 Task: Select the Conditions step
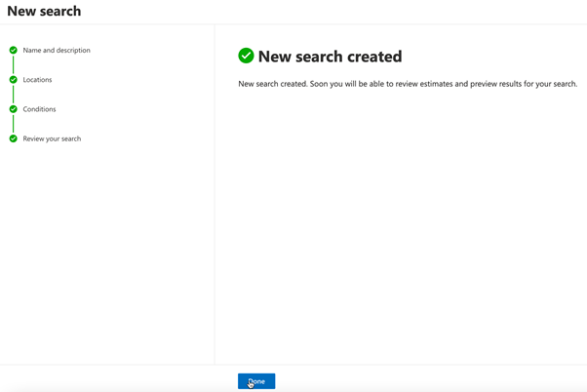click(40, 109)
